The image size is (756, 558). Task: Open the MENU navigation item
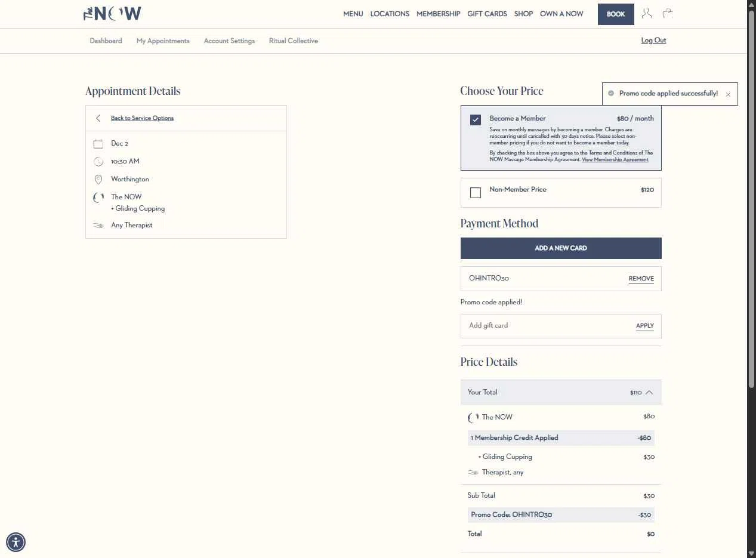353,14
